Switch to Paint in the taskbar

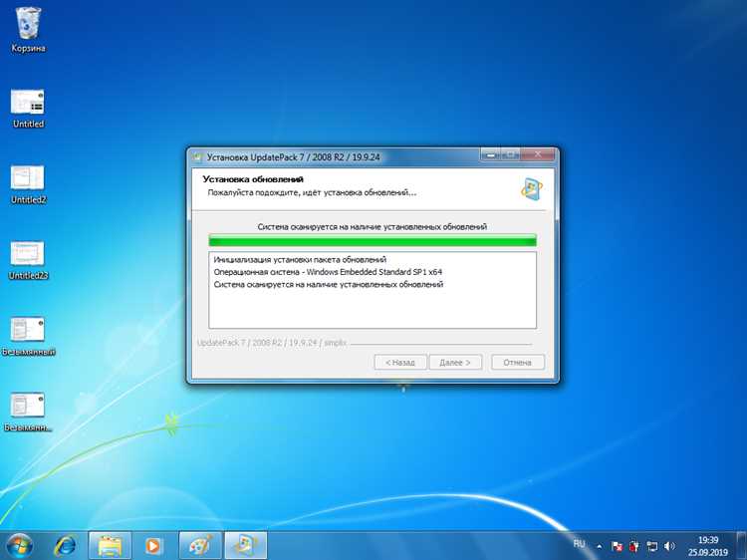(x=200, y=546)
